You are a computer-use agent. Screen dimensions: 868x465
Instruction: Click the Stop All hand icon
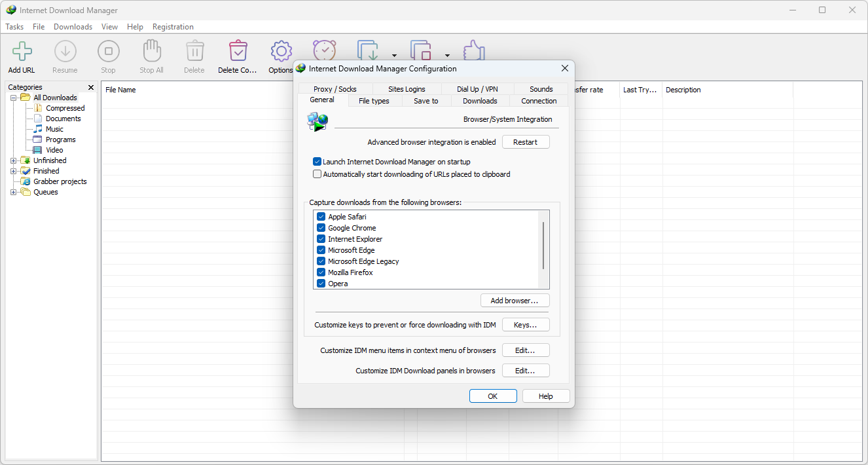click(151, 51)
